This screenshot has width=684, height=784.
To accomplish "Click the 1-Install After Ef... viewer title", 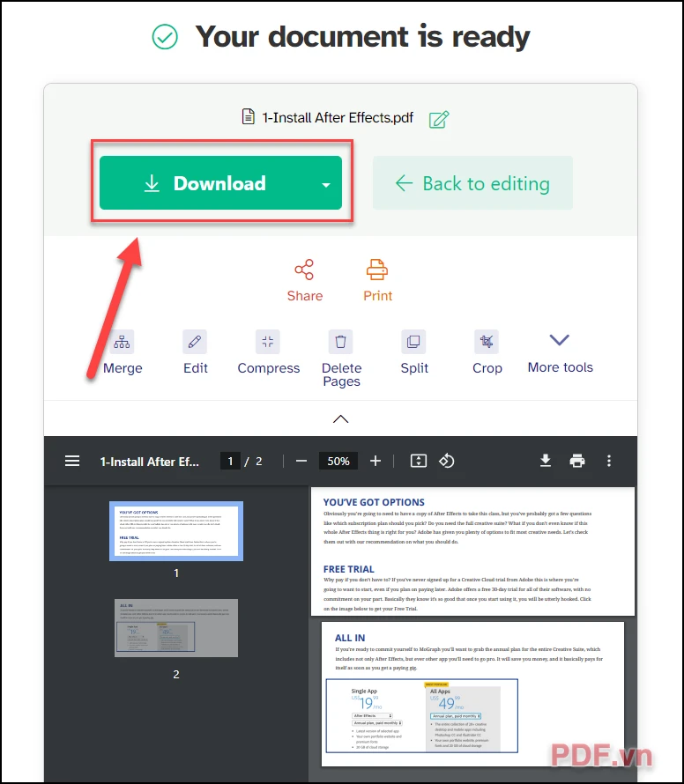I will tap(149, 462).
